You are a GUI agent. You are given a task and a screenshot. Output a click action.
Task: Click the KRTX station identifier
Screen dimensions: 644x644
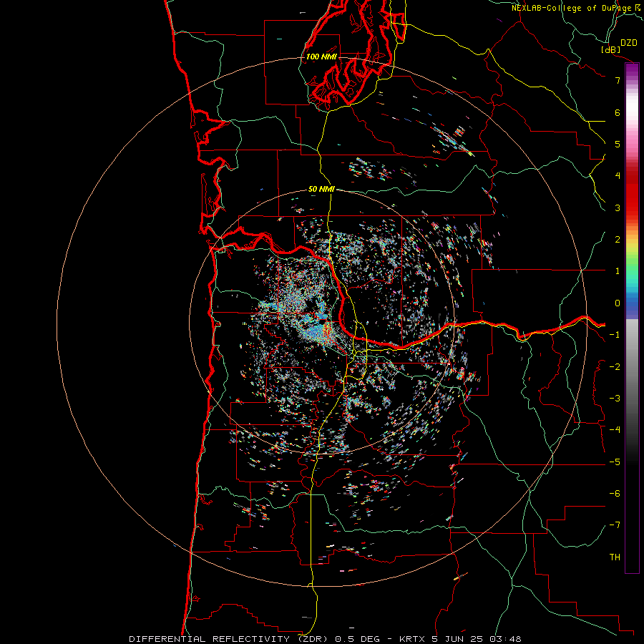[x=414, y=639]
